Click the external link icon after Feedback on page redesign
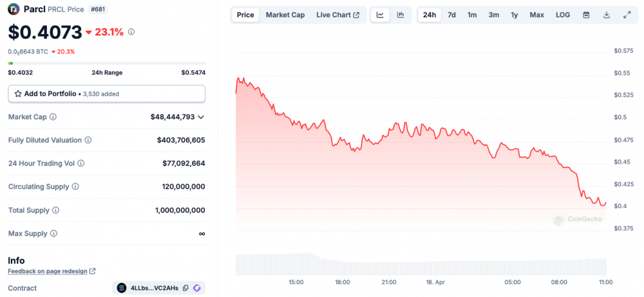Screen dimensions: 644x297 [x=93, y=271]
